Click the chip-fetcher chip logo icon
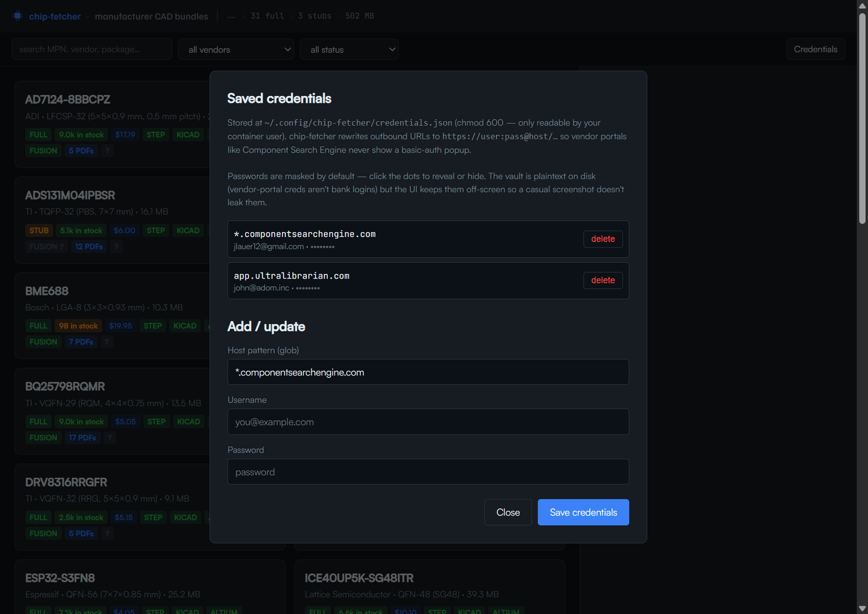 (x=18, y=16)
